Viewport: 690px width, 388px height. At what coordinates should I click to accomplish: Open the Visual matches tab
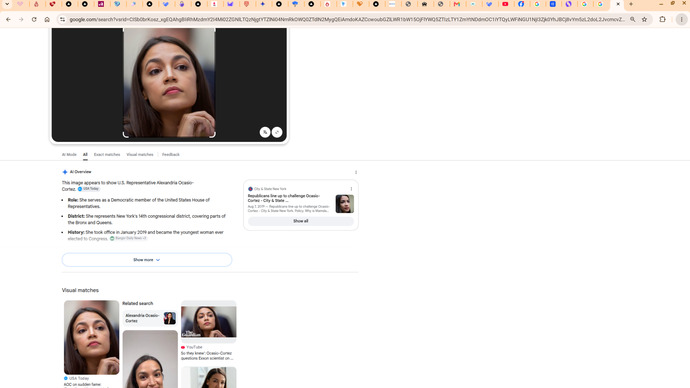click(x=140, y=154)
